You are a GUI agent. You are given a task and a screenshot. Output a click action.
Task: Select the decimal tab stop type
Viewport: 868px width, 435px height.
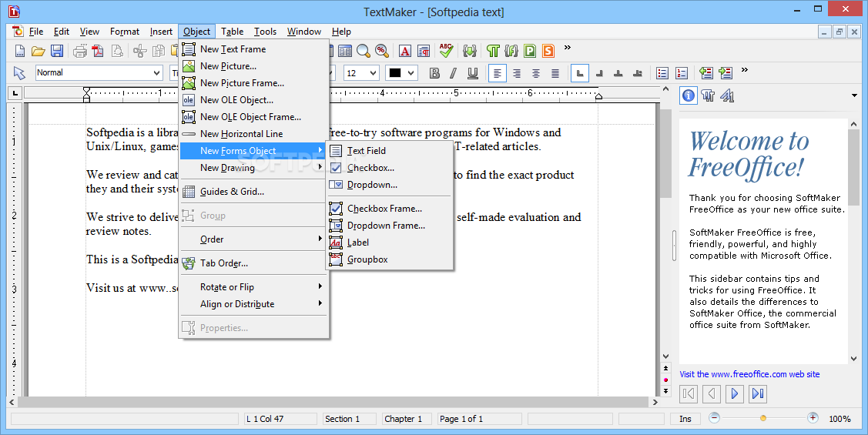tap(638, 73)
